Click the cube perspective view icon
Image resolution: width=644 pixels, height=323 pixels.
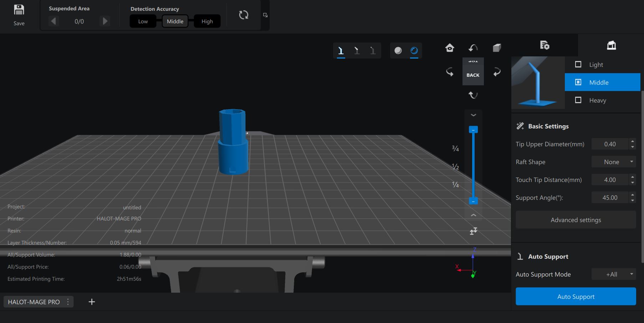click(497, 47)
